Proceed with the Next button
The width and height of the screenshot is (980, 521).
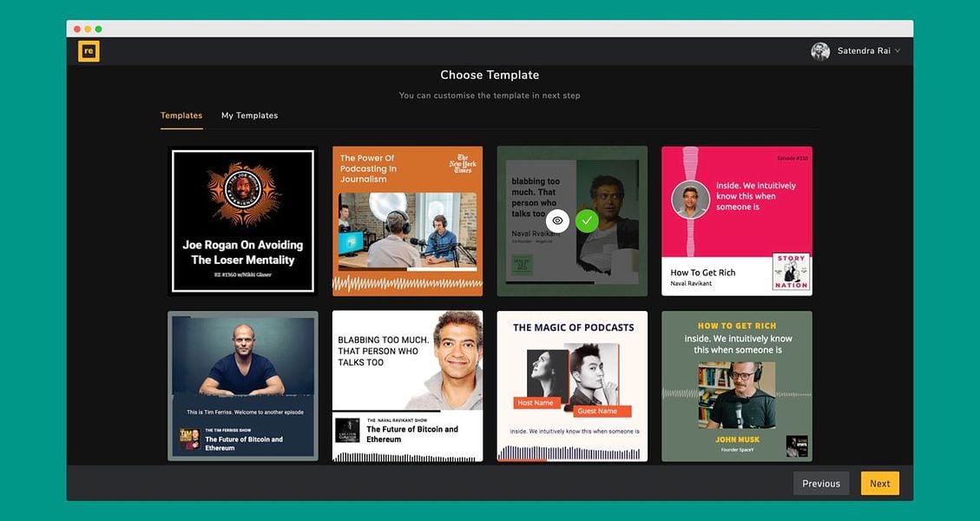click(880, 484)
